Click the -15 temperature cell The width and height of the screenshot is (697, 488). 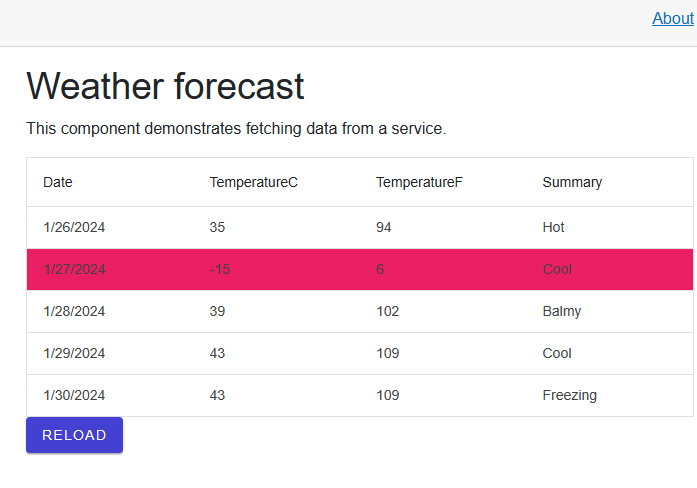(220, 269)
